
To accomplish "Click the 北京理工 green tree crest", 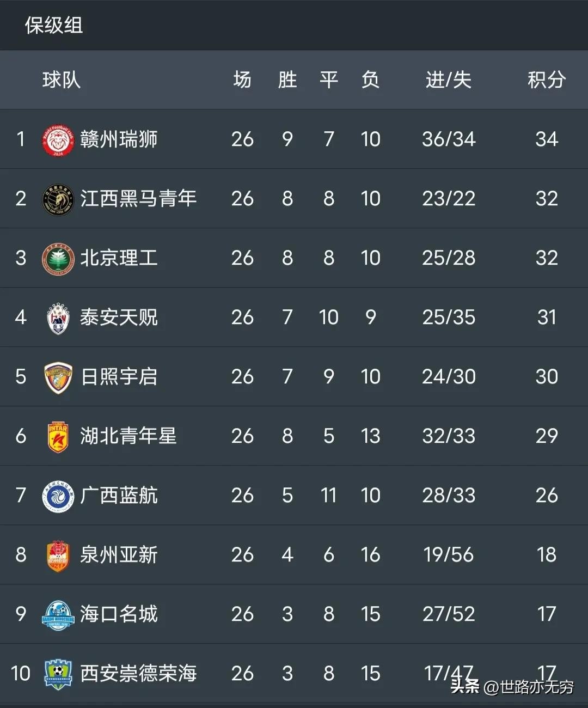I will [58, 258].
